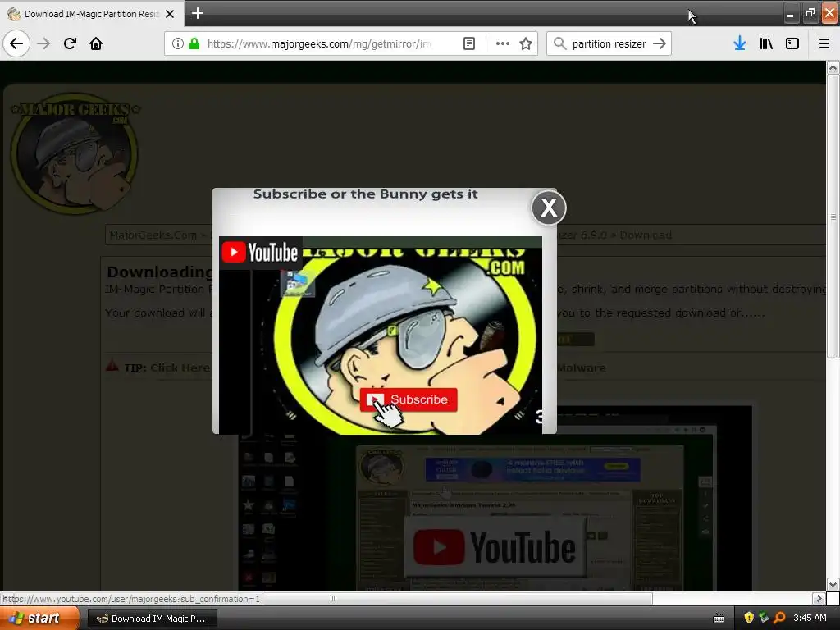Click the Downloading heading text

(160, 272)
